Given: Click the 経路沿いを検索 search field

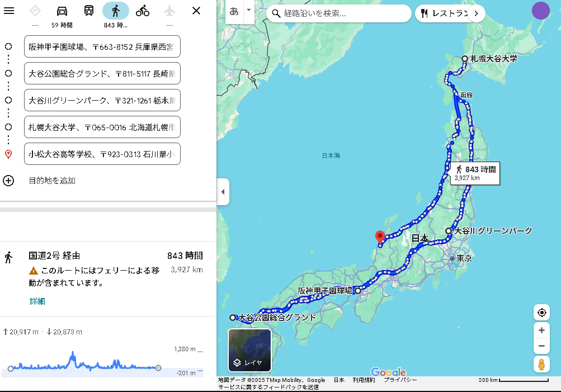Looking at the screenshot, I should (x=338, y=13).
